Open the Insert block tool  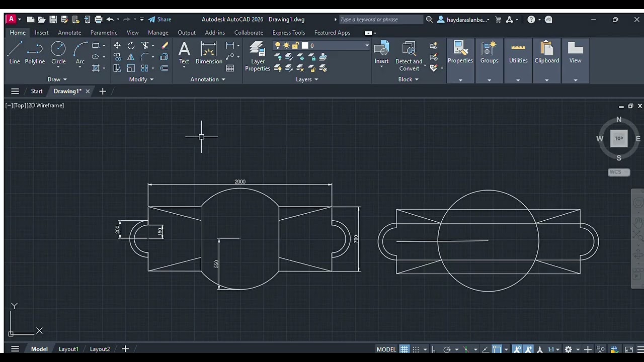click(x=381, y=53)
